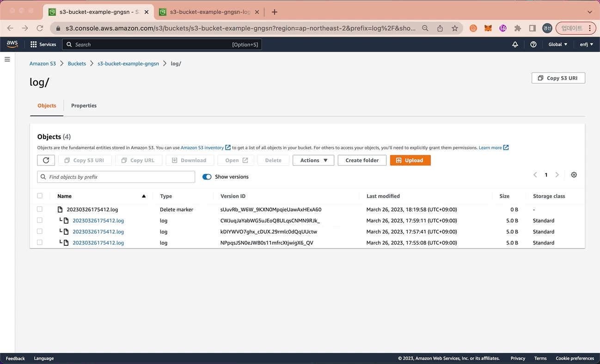Screen dimensions: 600x364
Task: Open the enfj account dropdown
Action: click(587, 44)
